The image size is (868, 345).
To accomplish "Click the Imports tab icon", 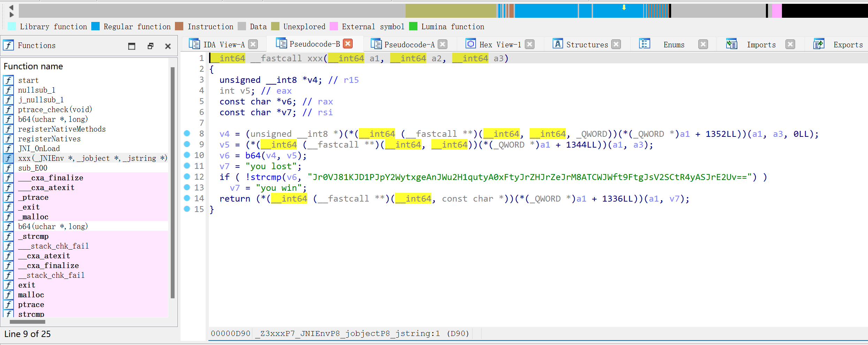I will pos(731,44).
